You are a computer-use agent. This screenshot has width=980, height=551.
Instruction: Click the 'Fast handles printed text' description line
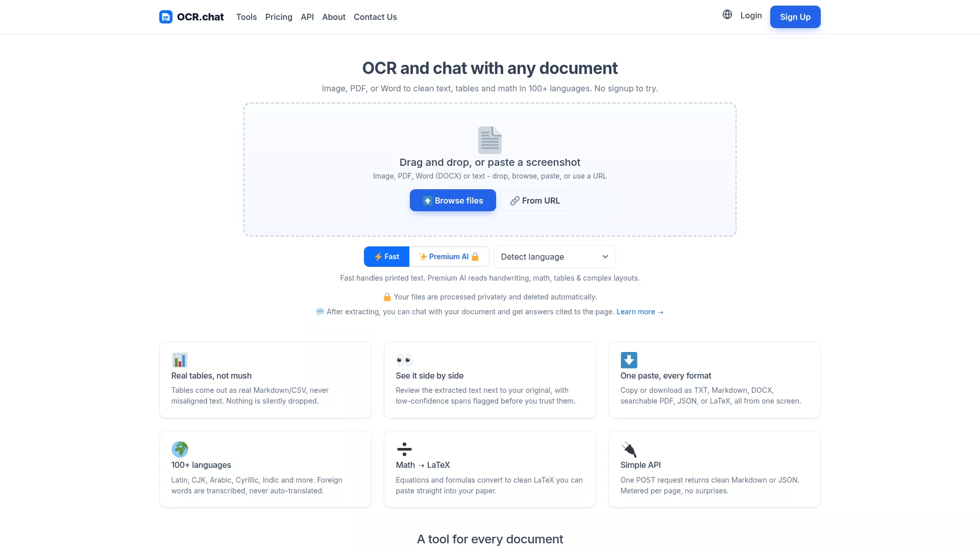[x=490, y=278]
